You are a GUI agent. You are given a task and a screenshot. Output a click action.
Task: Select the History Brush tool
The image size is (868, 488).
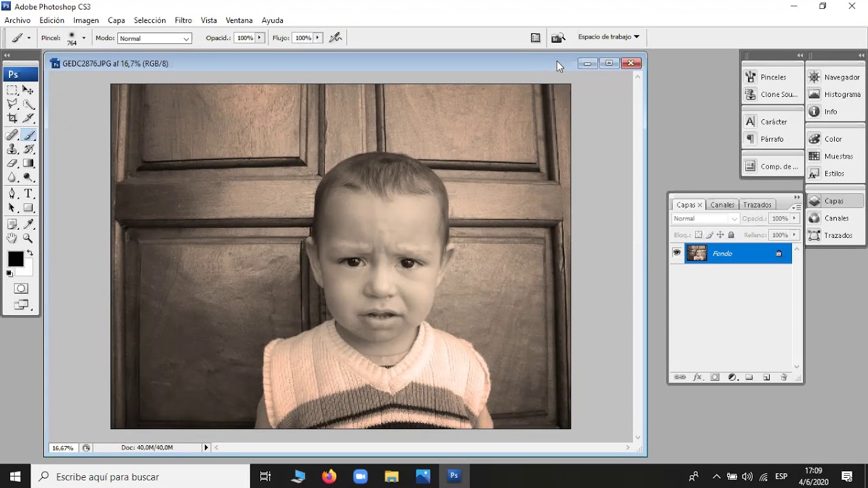pos(28,149)
